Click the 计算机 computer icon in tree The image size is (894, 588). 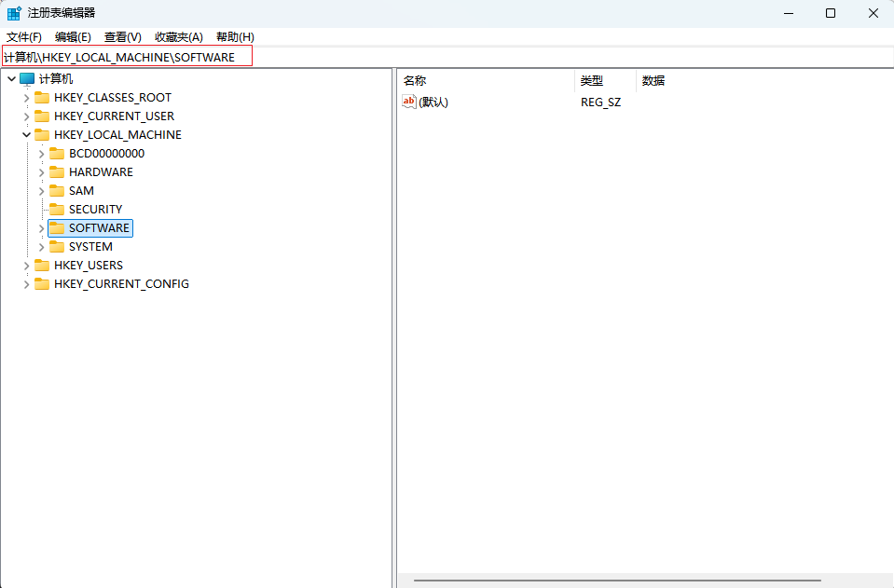pos(27,79)
